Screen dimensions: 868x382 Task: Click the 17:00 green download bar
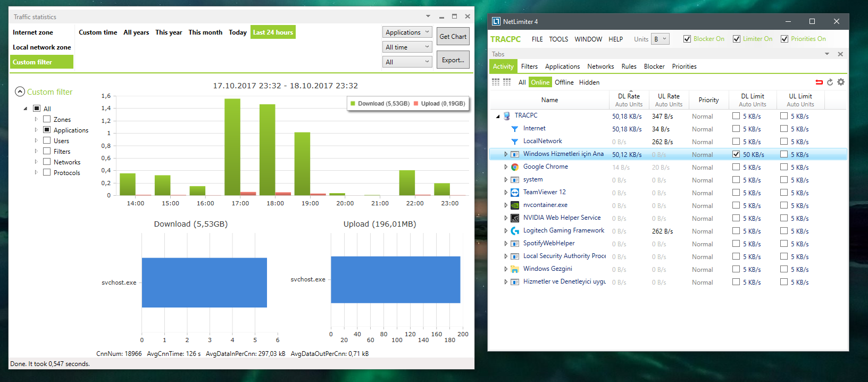[232, 147]
